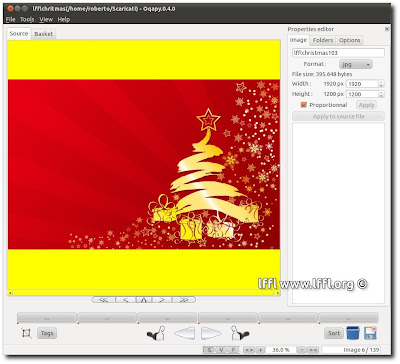Close the Properties editor panel

click(x=387, y=29)
